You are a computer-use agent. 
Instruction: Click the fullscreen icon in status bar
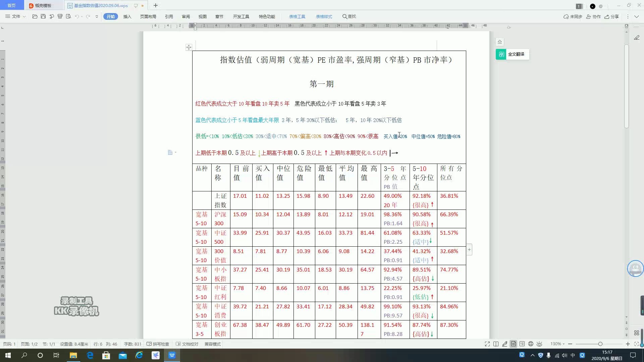[487, 344]
